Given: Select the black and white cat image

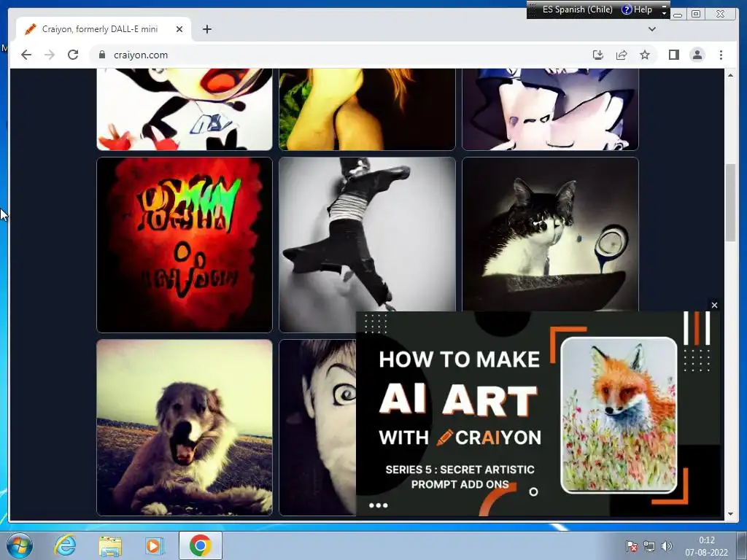Looking at the screenshot, I should (550, 233).
